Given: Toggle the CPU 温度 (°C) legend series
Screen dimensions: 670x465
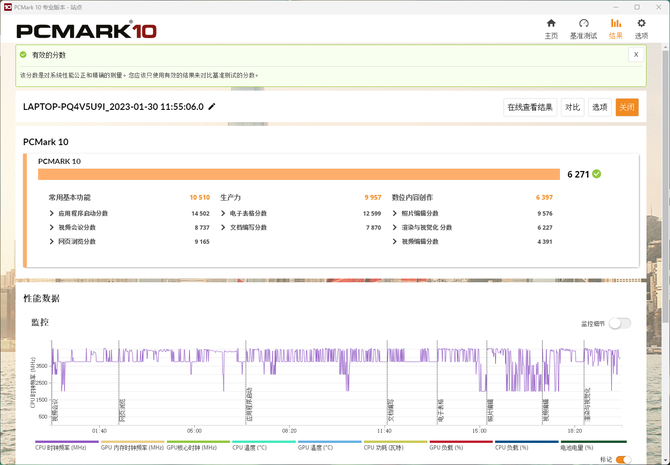Looking at the screenshot, I should click(264, 445).
